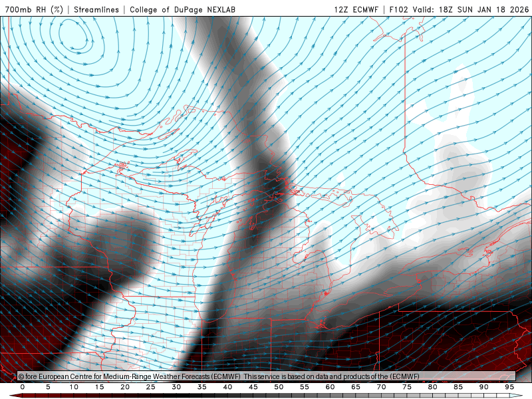Click the colorbar label "15"
532x399 pixels.
click(x=99, y=387)
